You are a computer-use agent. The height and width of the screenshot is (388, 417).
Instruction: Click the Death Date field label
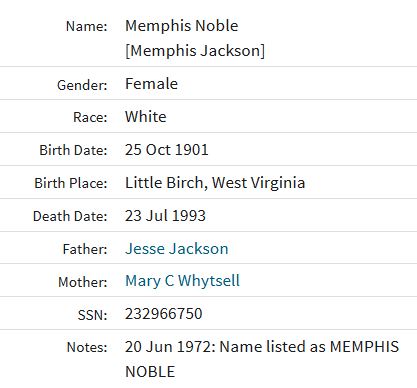(70, 216)
